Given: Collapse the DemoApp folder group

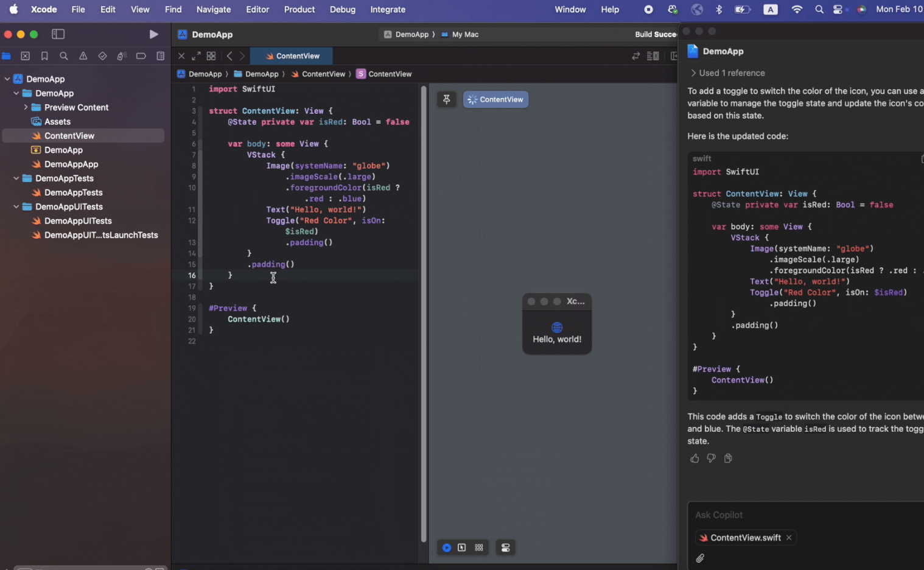Looking at the screenshot, I should coord(16,93).
